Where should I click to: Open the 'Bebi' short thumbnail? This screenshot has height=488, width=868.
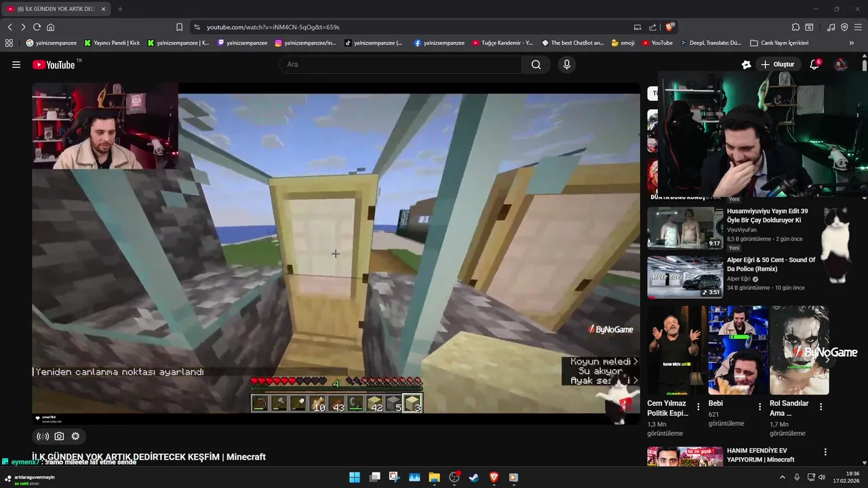tap(738, 350)
